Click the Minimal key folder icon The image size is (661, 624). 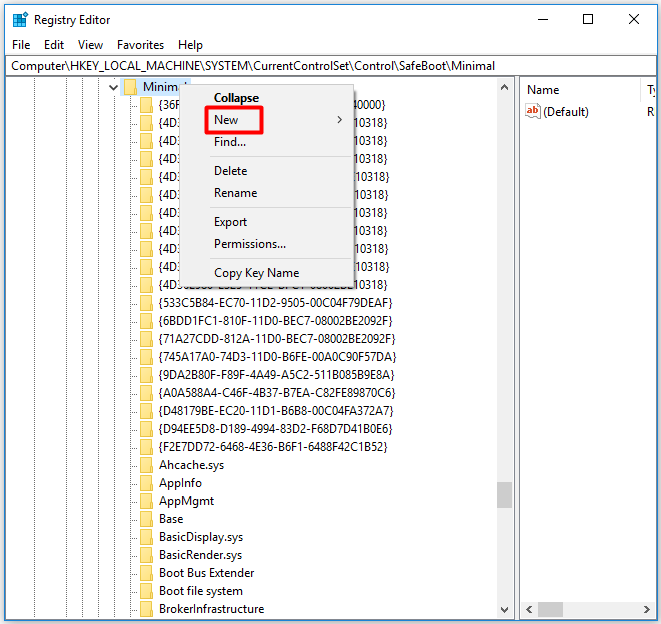pyautogui.click(x=131, y=87)
